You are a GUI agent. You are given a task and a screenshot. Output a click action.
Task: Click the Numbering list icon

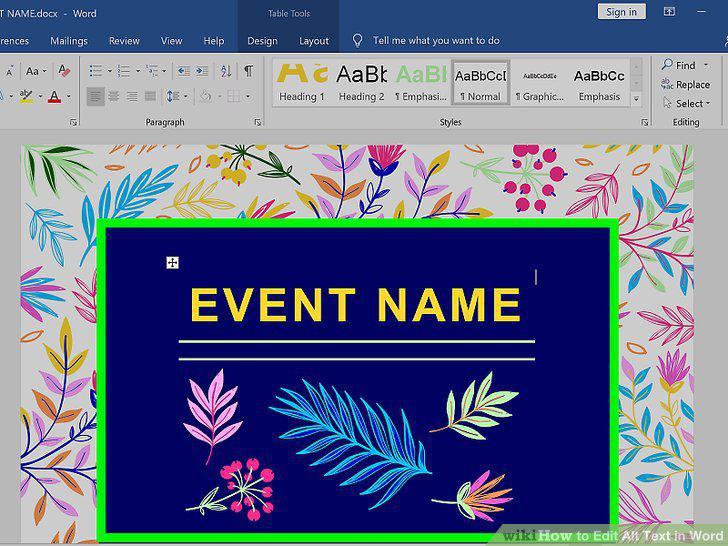click(x=124, y=71)
